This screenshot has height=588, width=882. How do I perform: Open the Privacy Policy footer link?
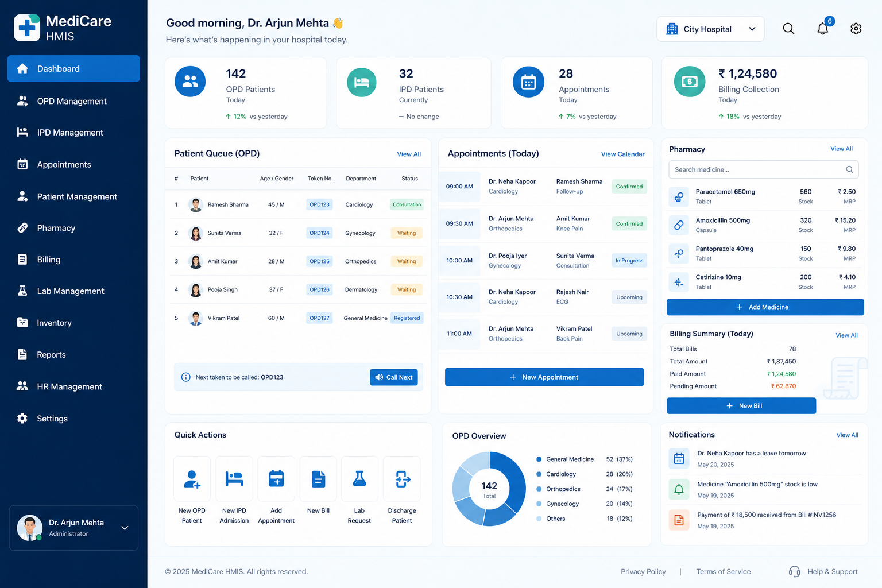click(643, 572)
